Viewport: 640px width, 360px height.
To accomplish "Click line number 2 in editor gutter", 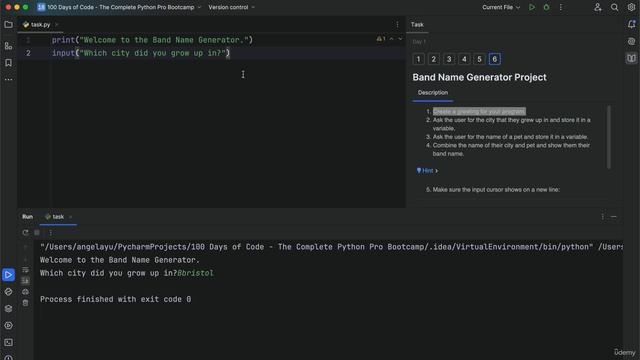I will 28,53.
